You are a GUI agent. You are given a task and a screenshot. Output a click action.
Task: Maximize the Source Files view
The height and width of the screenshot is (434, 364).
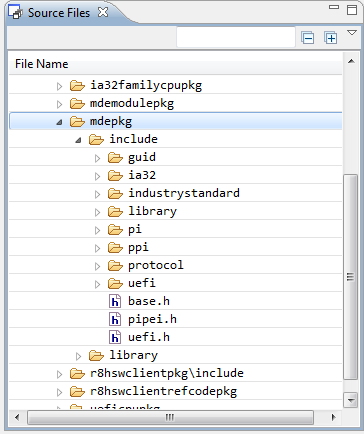(x=352, y=10)
